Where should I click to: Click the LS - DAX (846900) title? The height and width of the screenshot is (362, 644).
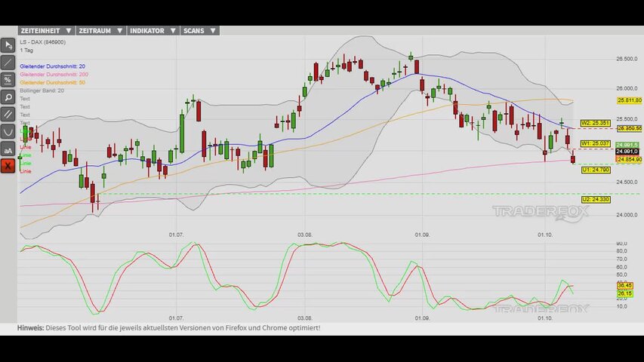43,42
